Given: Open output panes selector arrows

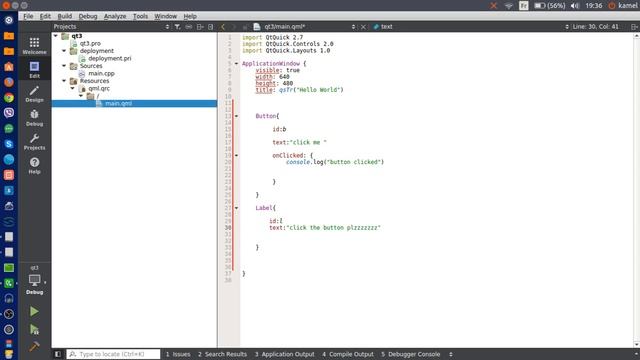Looking at the screenshot, I should (x=451, y=354).
